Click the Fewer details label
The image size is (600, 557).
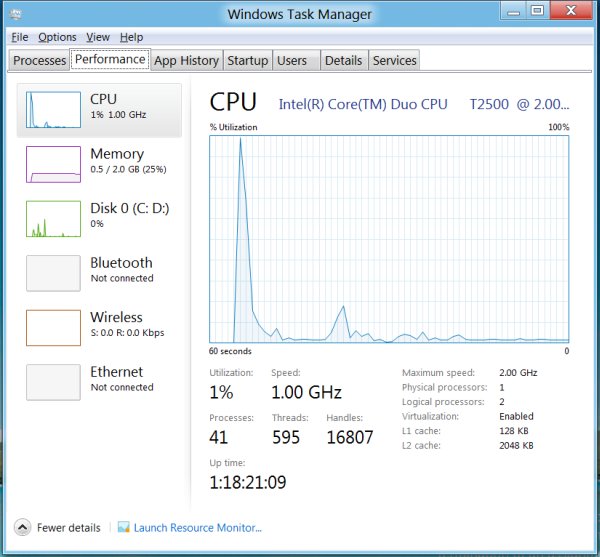point(69,528)
